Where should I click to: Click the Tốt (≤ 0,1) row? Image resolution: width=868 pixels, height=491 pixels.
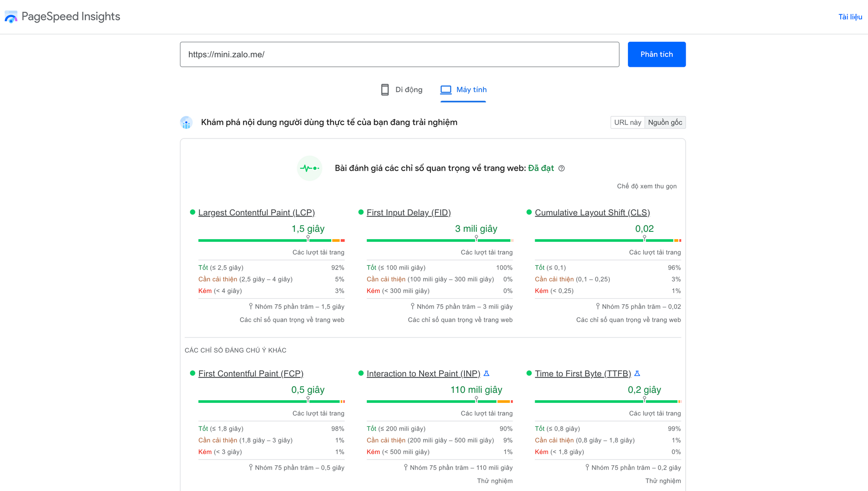pos(608,267)
